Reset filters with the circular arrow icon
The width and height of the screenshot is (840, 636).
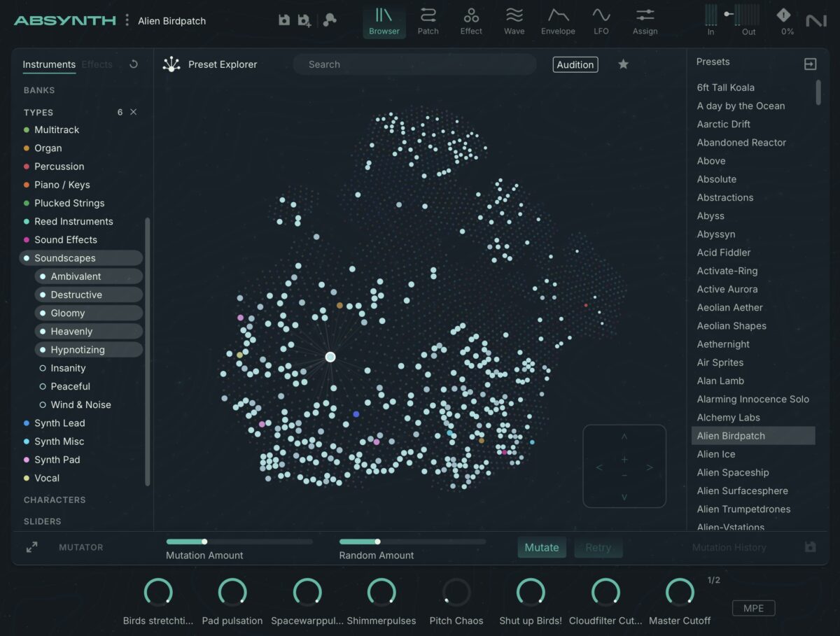coord(134,64)
